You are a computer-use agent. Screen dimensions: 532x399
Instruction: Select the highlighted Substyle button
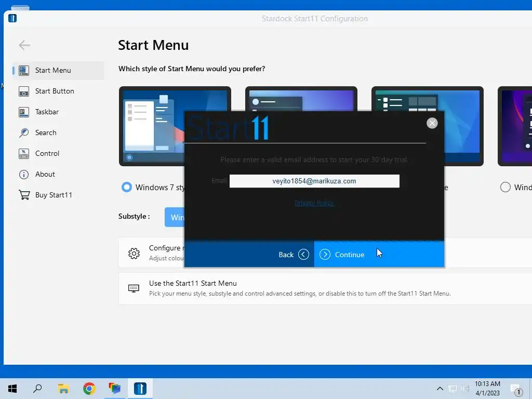[x=175, y=217]
